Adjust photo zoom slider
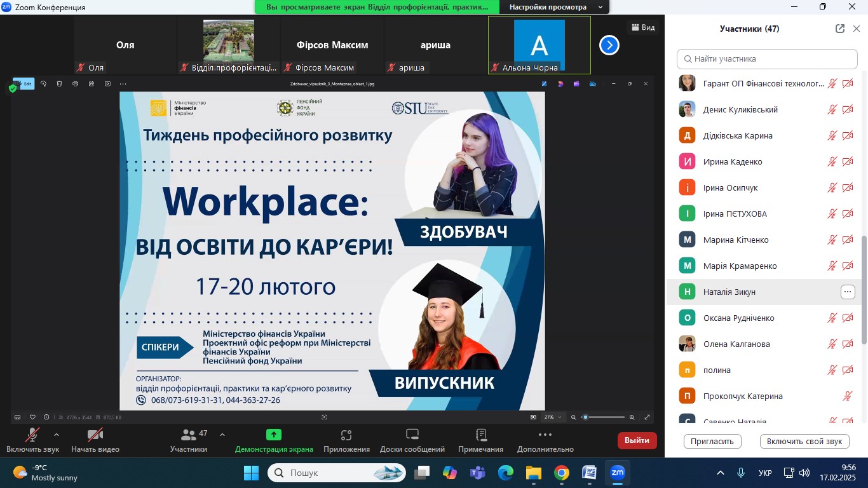 [603, 417]
